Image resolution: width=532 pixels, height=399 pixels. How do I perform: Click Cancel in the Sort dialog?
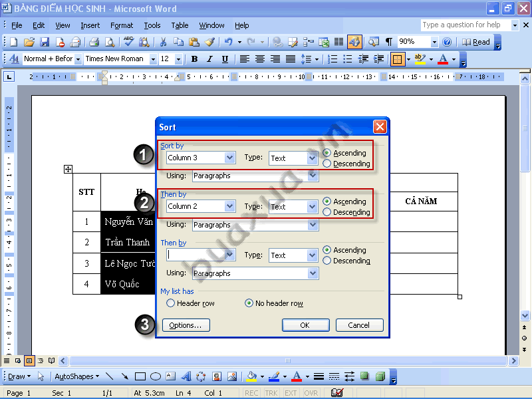pos(359,325)
